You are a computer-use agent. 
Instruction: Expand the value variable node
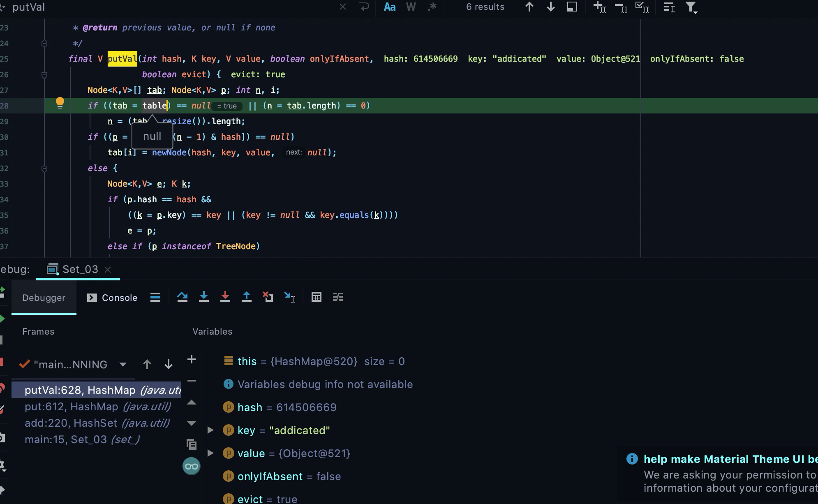(x=210, y=453)
